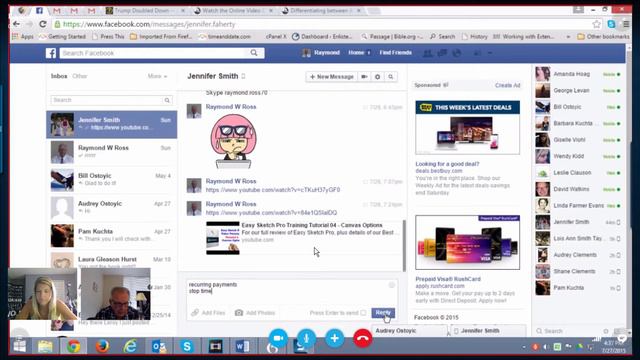This screenshot has width=640, height=360.
Task: Switch to Watch the Online Video tab
Action: pos(234,11)
